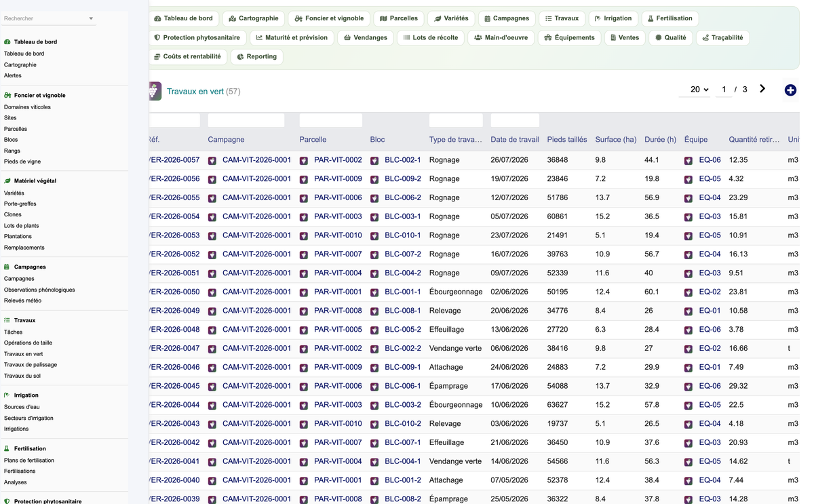Screen dimensions: 814x504
Task: Open the Qualité tab
Action: point(670,37)
